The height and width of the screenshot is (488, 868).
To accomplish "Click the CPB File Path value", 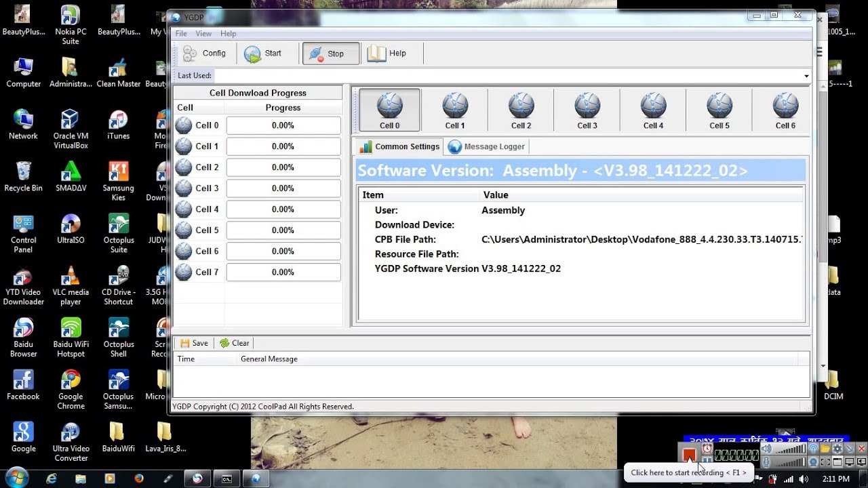I will click(x=642, y=239).
